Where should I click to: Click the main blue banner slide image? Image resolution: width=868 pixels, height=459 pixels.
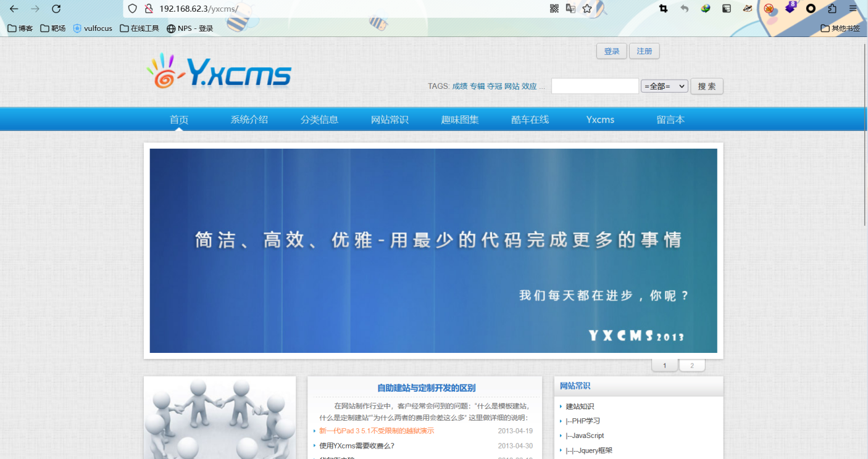click(x=433, y=250)
